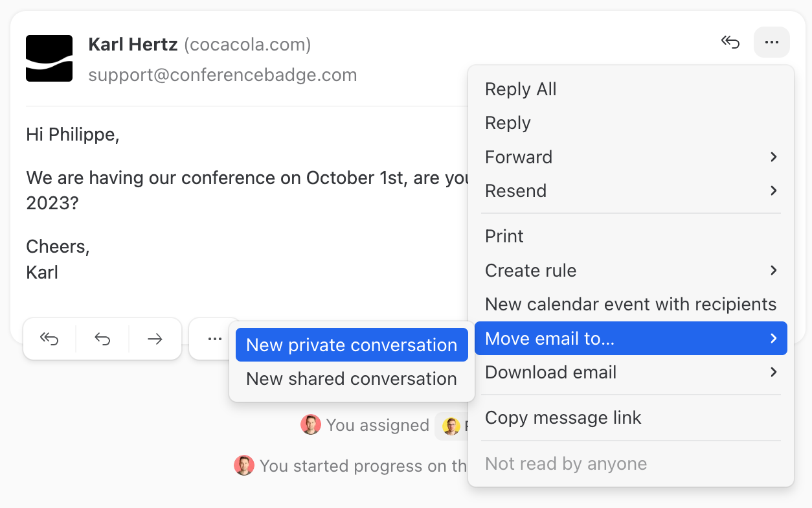Click the avatar beside "You assigned"
This screenshot has width=812, height=508.
[x=311, y=425]
